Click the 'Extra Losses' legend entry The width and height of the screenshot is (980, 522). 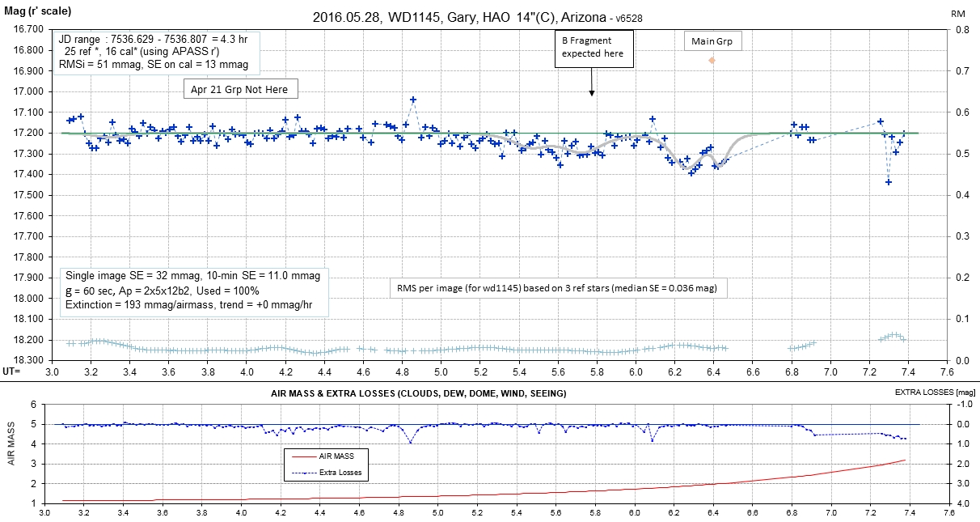[x=327, y=472]
